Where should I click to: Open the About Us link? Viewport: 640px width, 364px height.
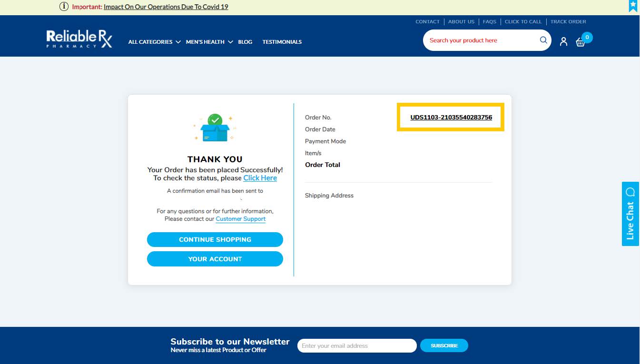click(461, 22)
